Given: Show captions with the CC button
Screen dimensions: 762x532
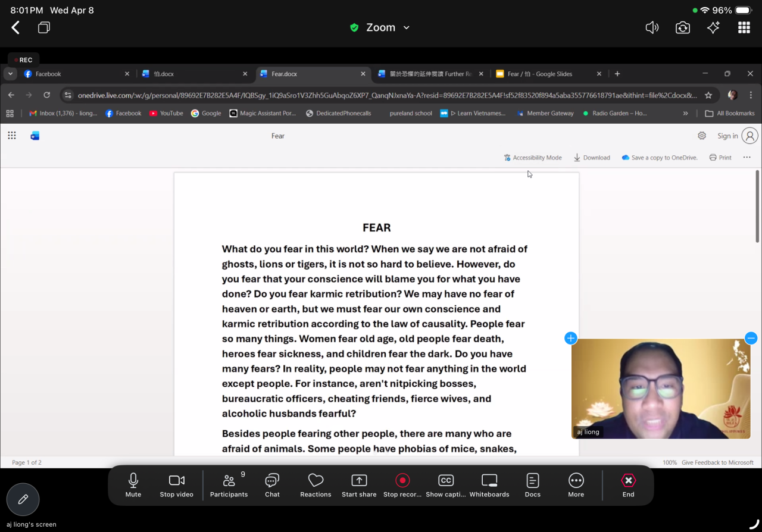Looking at the screenshot, I should coord(445,485).
